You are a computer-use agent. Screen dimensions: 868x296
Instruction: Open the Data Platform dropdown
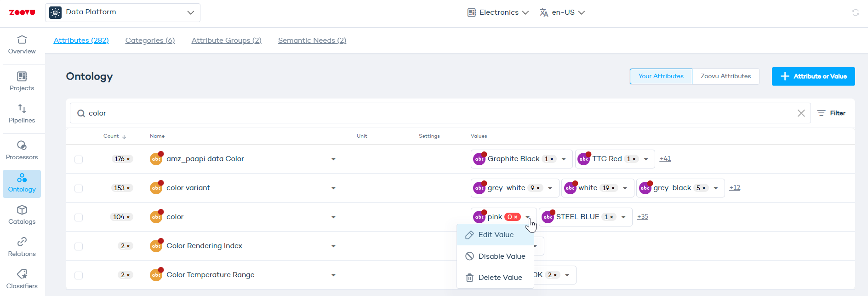click(x=123, y=12)
